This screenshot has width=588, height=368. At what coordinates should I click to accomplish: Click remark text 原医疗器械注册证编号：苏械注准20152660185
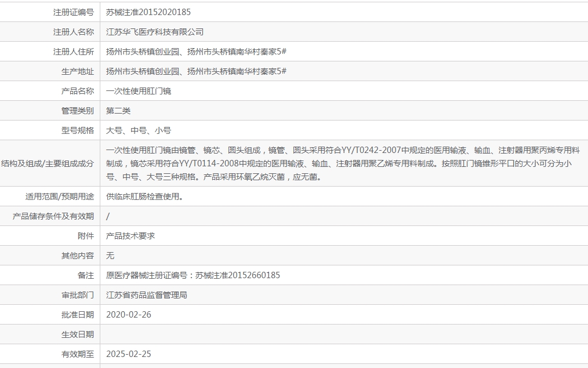[x=193, y=275]
